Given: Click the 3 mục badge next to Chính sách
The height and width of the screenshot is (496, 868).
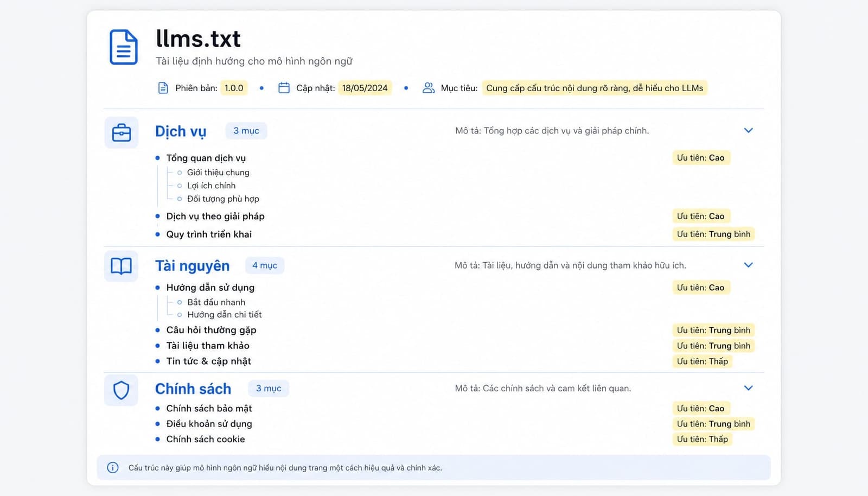Looking at the screenshot, I should 269,389.
